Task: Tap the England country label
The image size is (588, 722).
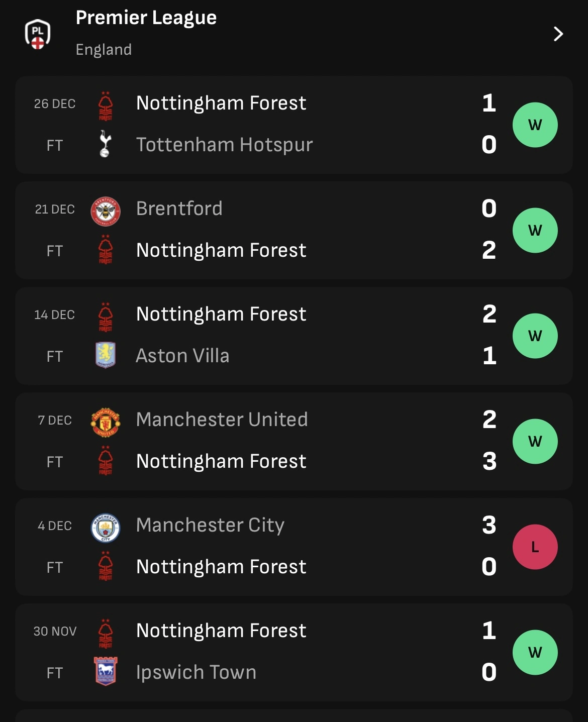Action: tap(104, 49)
